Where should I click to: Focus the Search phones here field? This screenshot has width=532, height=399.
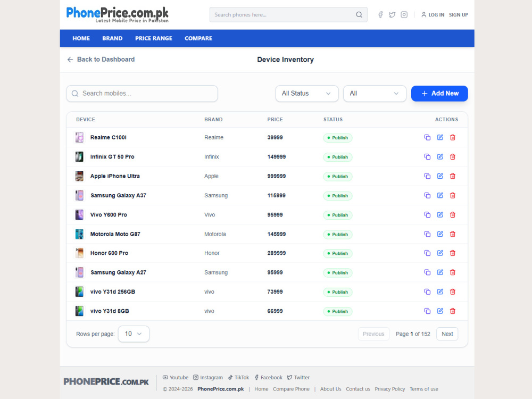click(x=288, y=14)
